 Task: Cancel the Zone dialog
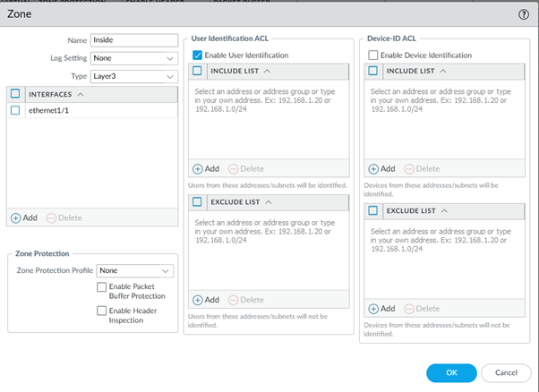506,373
